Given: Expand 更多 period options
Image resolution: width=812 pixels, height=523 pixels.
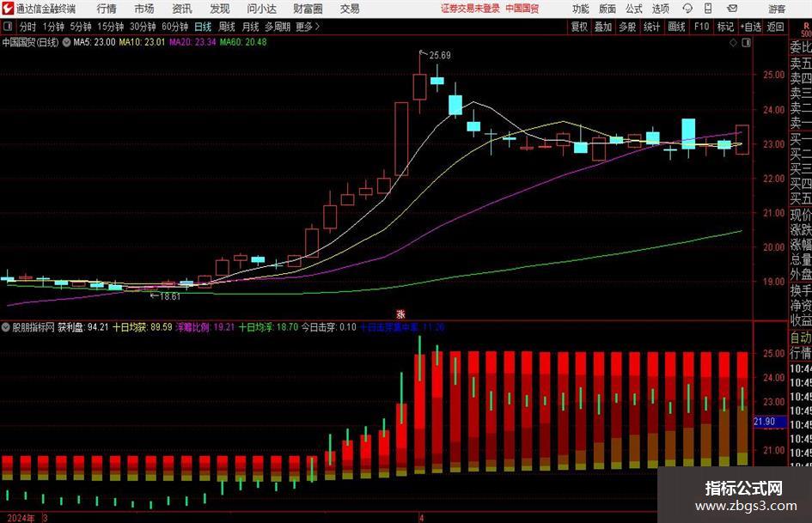Looking at the screenshot, I should tap(308, 27).
